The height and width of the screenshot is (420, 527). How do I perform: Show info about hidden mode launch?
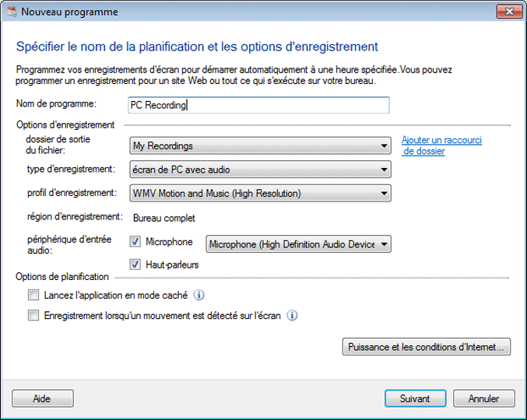coord(199,296)
